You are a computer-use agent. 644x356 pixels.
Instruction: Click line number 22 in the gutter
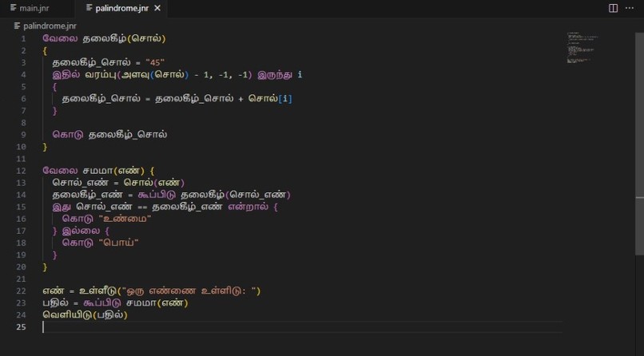click(x=21, y=291)
